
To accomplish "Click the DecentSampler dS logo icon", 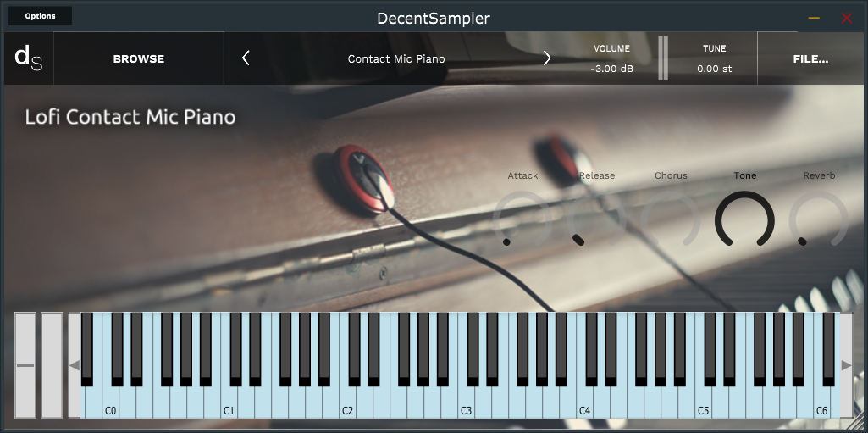I will coord(29,58).
